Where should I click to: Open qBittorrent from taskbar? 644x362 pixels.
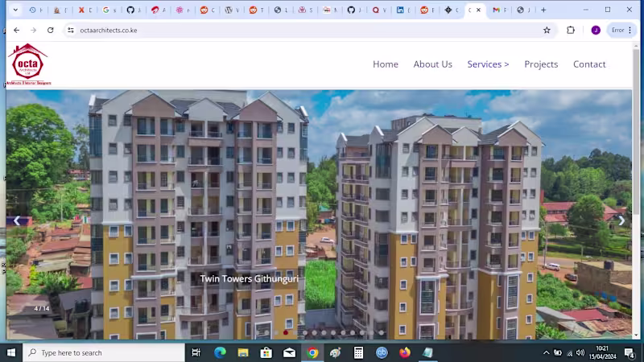382,352
